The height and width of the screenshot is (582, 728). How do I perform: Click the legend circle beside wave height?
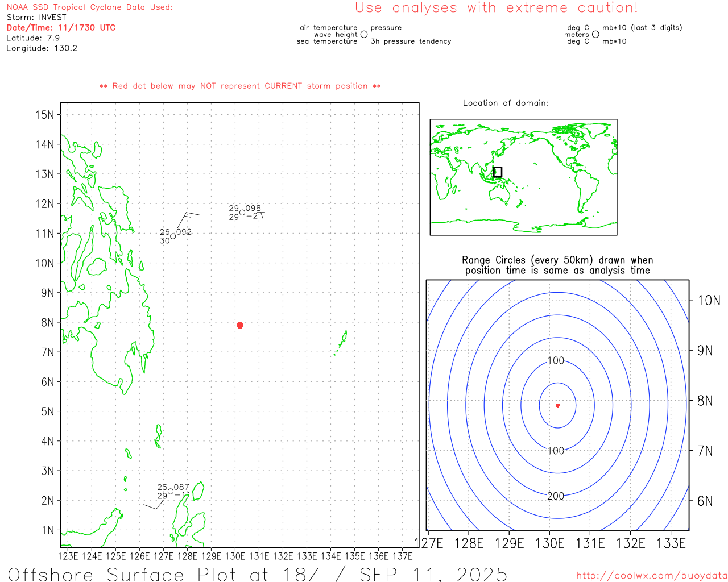(x=364, y=35)
